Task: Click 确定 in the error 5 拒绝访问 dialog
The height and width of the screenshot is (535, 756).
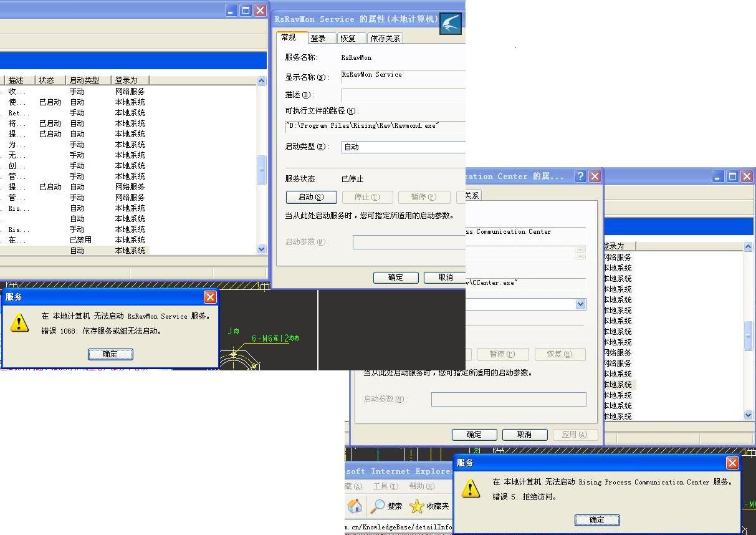Action: tap(596, 520)
